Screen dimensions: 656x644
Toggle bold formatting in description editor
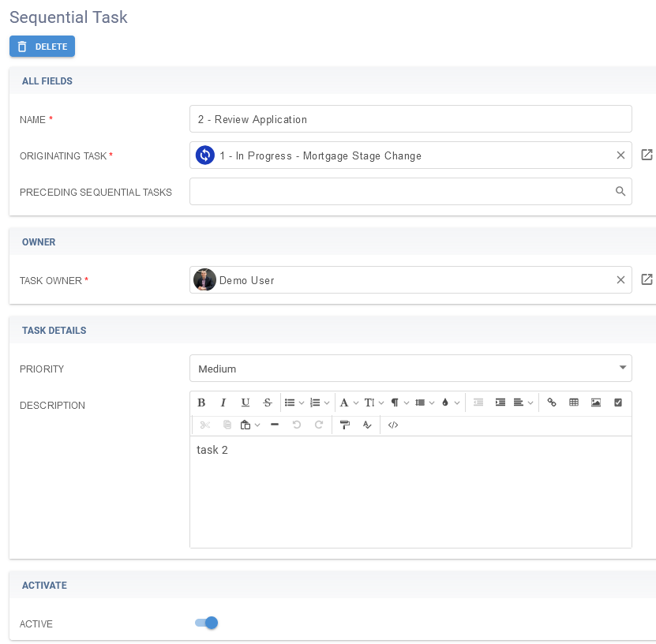[201, 402]
